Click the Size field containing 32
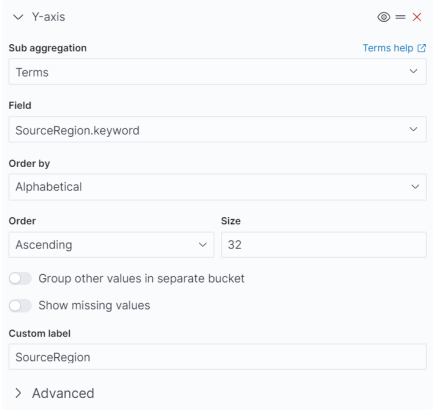This screenshot has width=437, height=412. tap(324, 245)
